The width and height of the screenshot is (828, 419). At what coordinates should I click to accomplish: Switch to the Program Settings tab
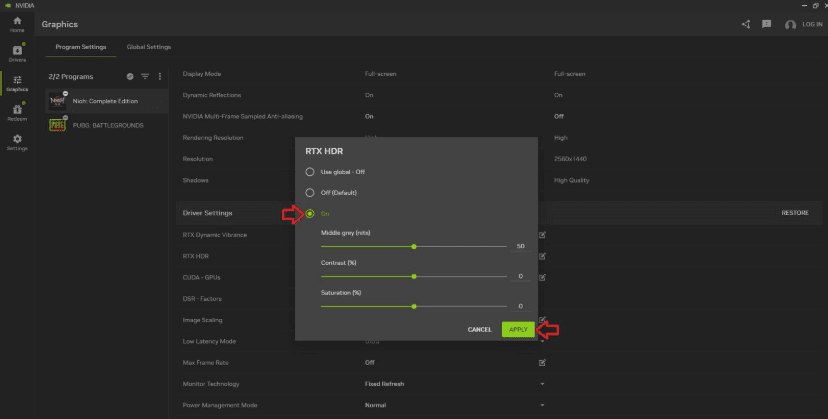tap(81, 47)
